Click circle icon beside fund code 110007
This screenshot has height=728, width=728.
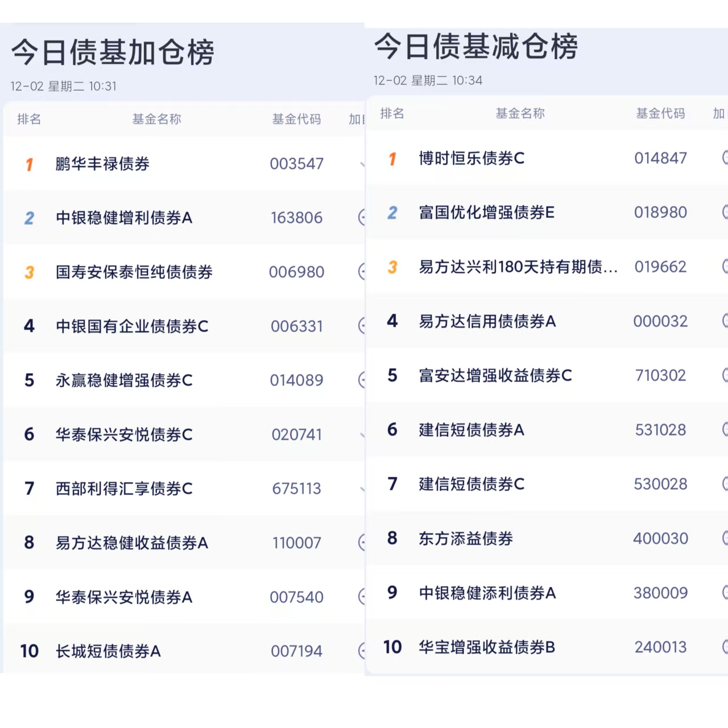click(362, 543)
